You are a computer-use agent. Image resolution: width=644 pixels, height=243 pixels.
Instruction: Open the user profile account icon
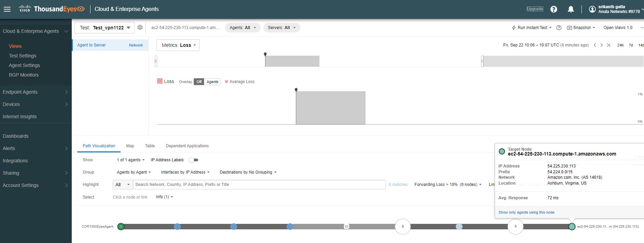coord(592,9)
